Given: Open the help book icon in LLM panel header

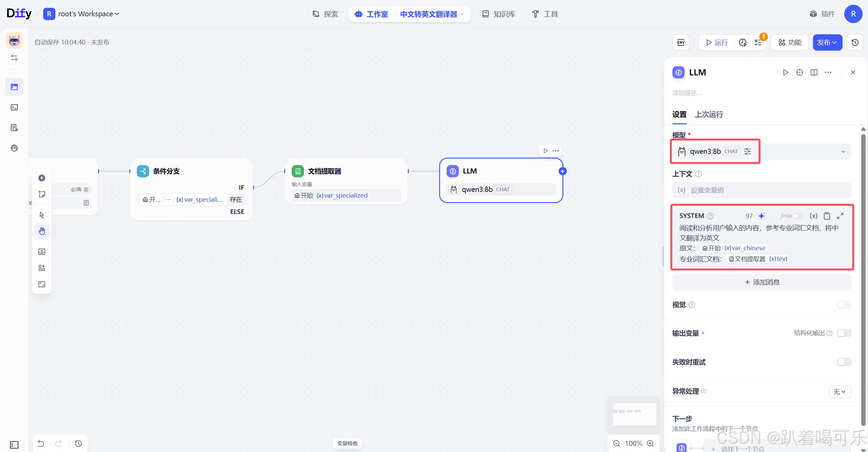Looking at the screenshot, I should pos(814,72).
